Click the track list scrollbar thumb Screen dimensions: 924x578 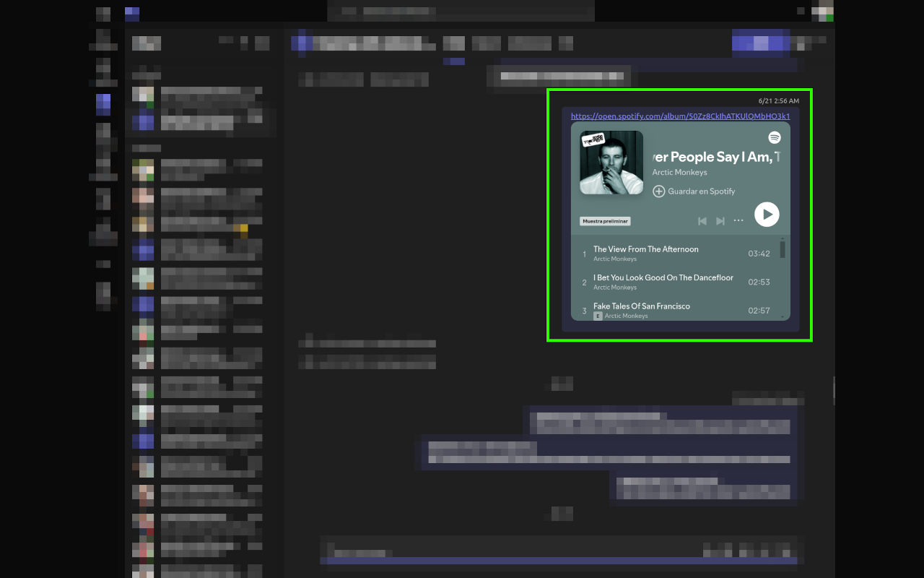[783, 250]
